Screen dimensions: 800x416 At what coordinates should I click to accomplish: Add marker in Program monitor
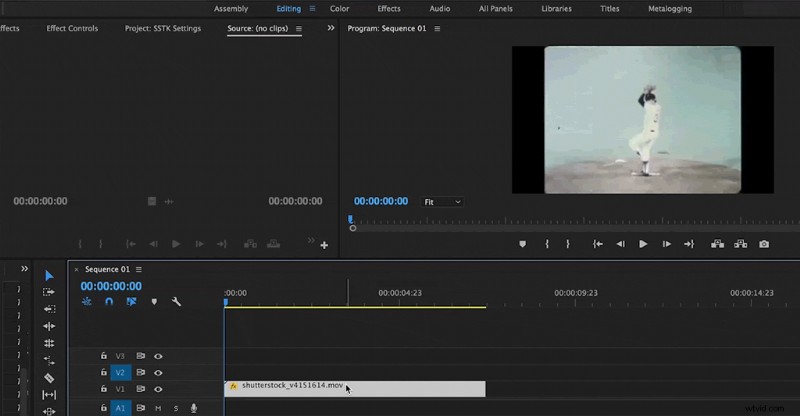point(522,244)
